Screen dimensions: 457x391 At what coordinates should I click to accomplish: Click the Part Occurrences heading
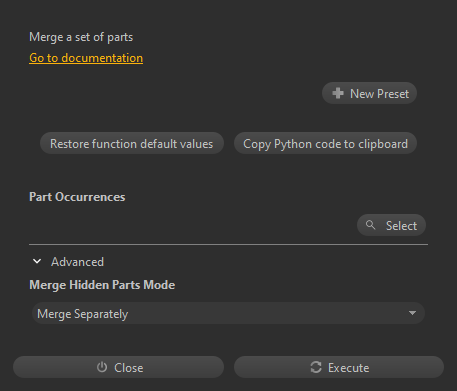click(77, 197)
